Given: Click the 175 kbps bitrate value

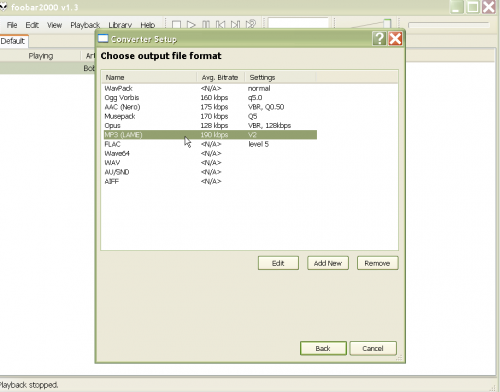Looking at the screenshot, I should click(214, 107).
